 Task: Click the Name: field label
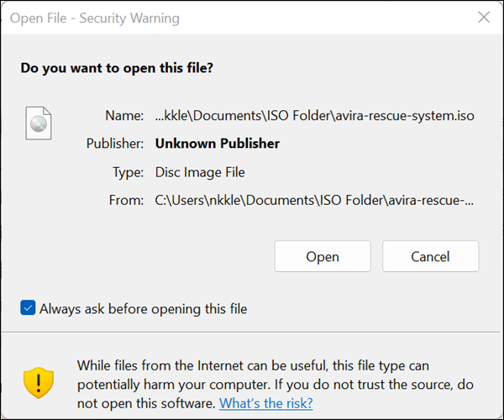click(124, 116)
